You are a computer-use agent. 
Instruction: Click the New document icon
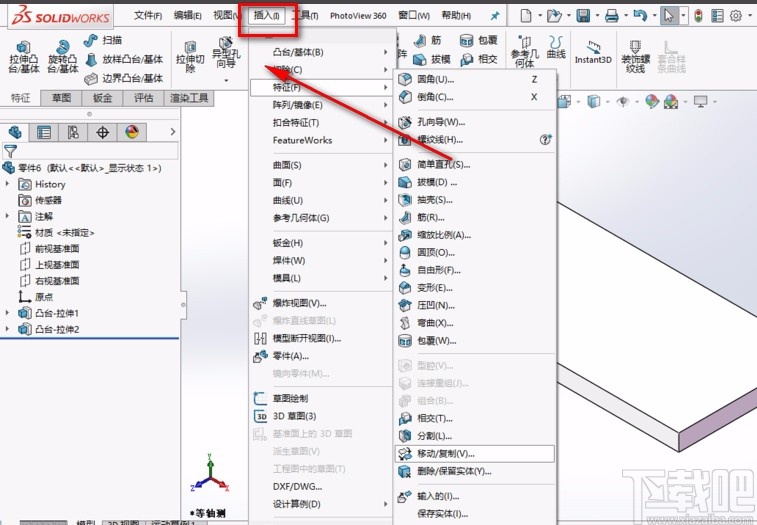(x=526, y=16)
